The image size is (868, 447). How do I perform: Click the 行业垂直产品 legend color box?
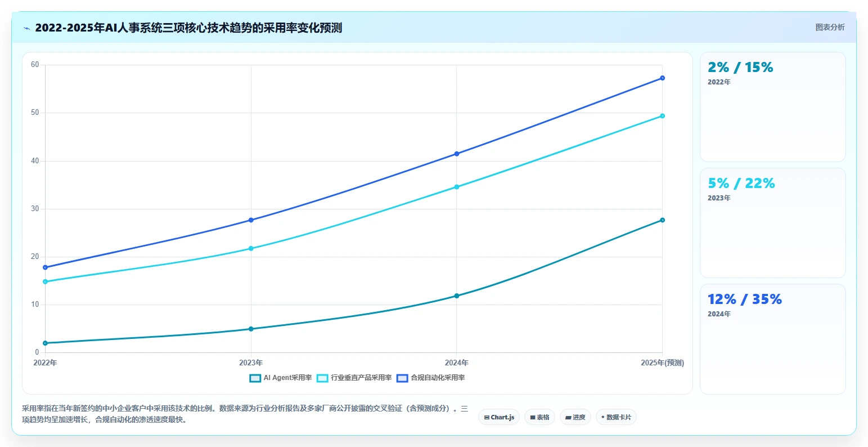(323, 378)
